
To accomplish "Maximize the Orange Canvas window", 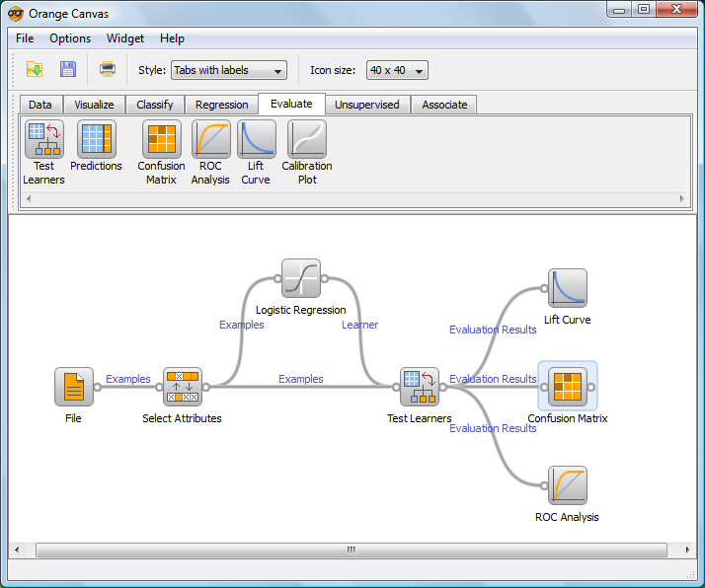I will 644,10.
